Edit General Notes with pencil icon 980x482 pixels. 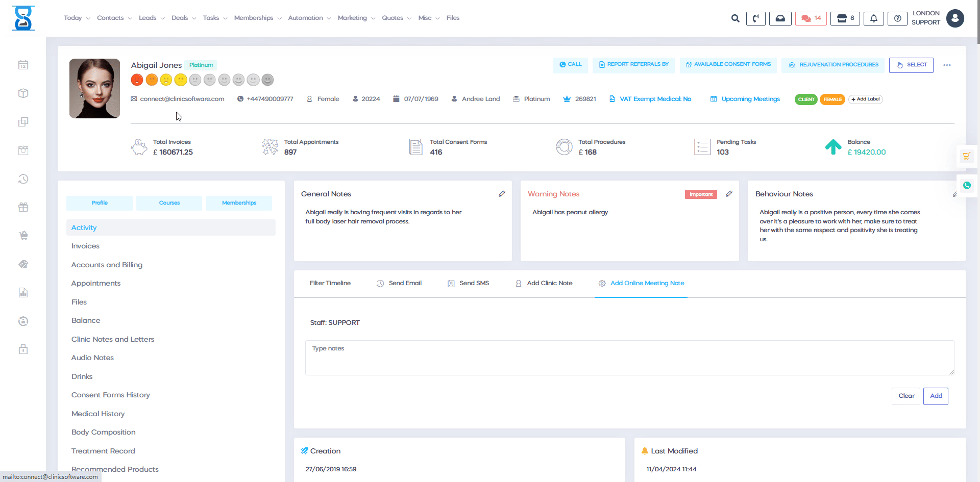tap(502, 194)
